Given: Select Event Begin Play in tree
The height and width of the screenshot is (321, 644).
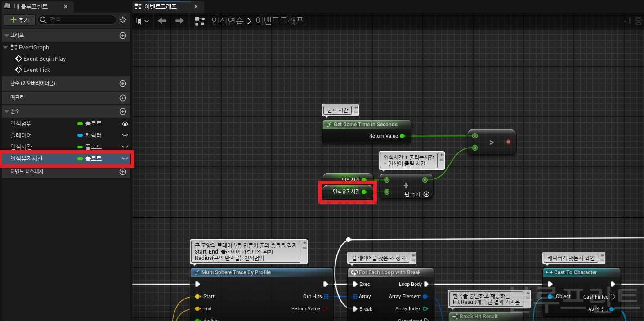Looking at the screenshot, I should click(45, 58).
